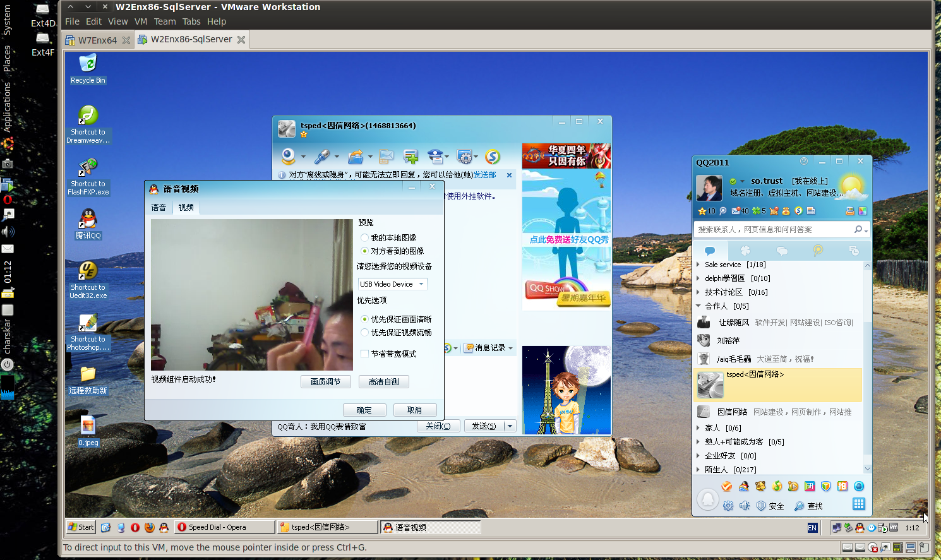Click the send file folder icon in chat
This screenshot has width=941, height=560.
click(x=356, y=156)
